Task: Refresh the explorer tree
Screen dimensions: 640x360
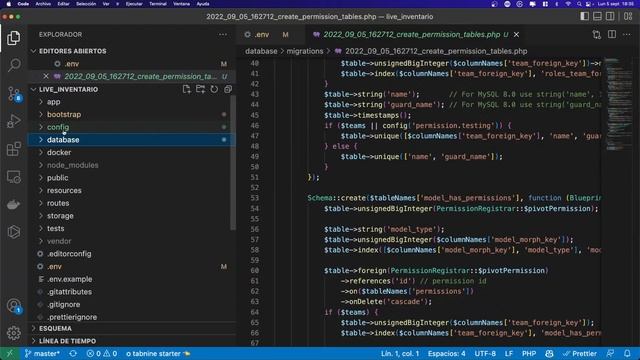Action: (x=214, y=89)
